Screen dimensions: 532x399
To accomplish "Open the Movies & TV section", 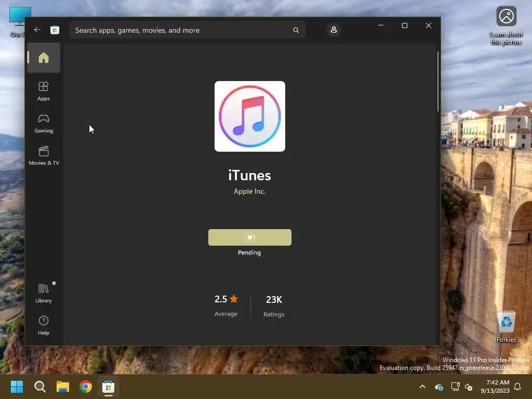I will pos(44,156).
